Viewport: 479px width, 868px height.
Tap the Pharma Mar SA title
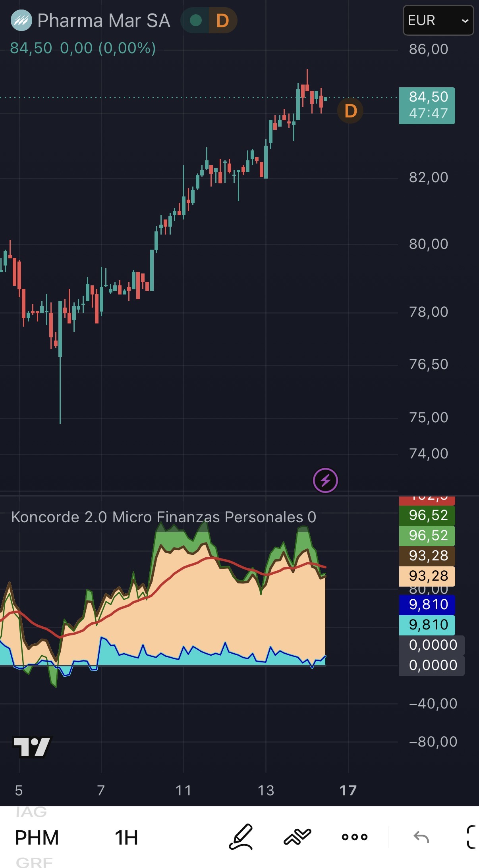pos(104,20)
